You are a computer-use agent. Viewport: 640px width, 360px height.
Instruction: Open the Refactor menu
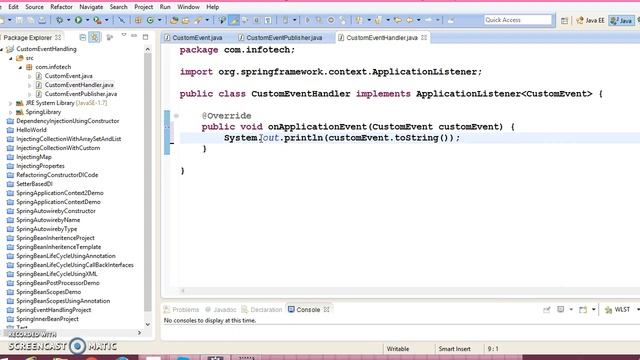pos(61,7)
